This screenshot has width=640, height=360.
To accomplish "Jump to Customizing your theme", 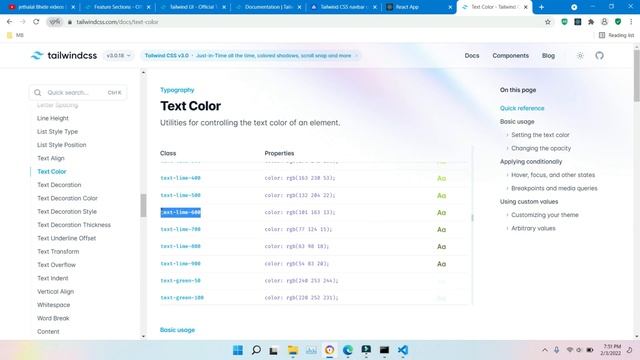I will [545, 215].
